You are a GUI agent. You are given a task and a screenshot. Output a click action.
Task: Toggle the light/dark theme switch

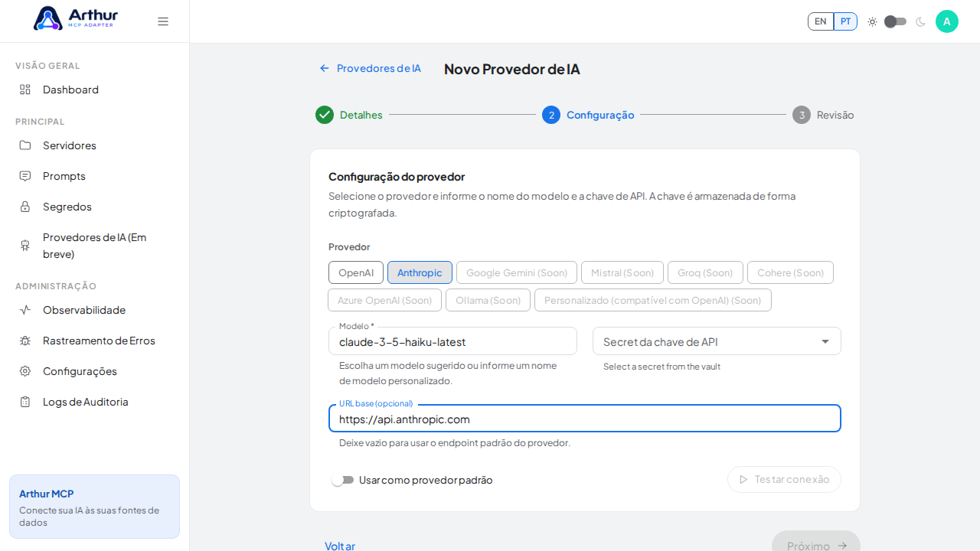point(895,21)
